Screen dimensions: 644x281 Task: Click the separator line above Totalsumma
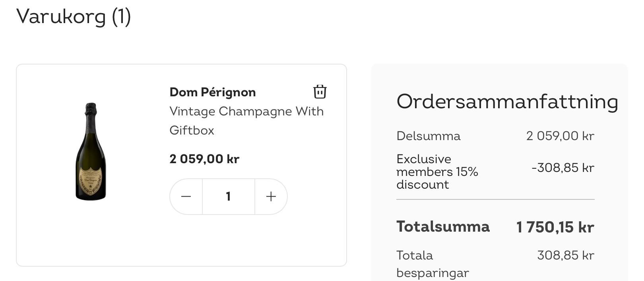495,199
